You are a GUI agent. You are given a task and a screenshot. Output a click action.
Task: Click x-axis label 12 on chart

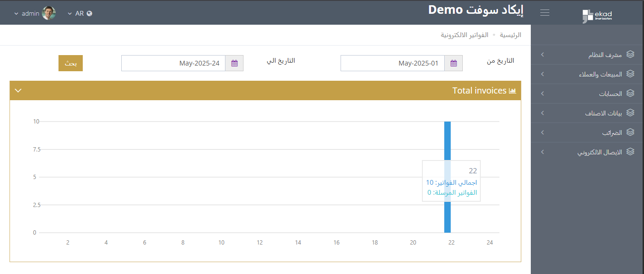pyautogui.click(x=260, y=243)
